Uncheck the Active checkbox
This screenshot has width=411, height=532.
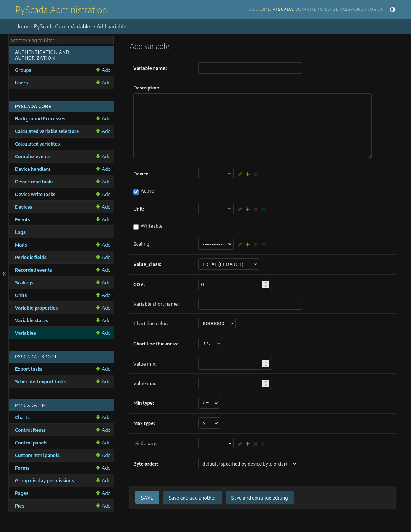[136, 192]
